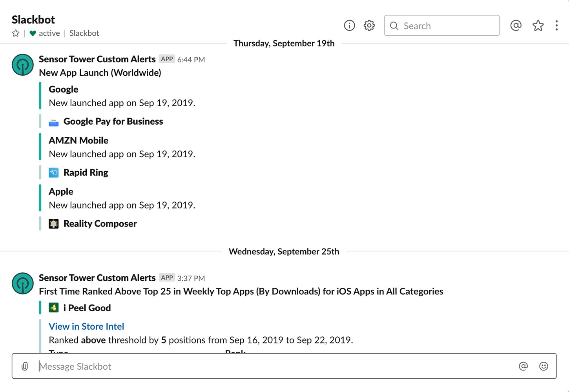Image resolution: width=569 pixels, height=392 pixels.
Task: Open the emoji picker in the message box
Action: click(543, 366)
